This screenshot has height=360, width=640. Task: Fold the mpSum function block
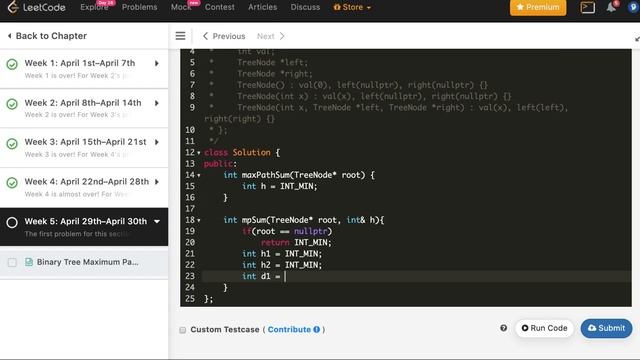199,220
